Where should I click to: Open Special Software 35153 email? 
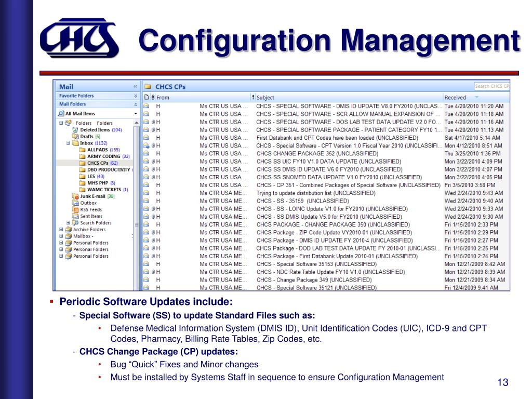click(x=326, y=264)
